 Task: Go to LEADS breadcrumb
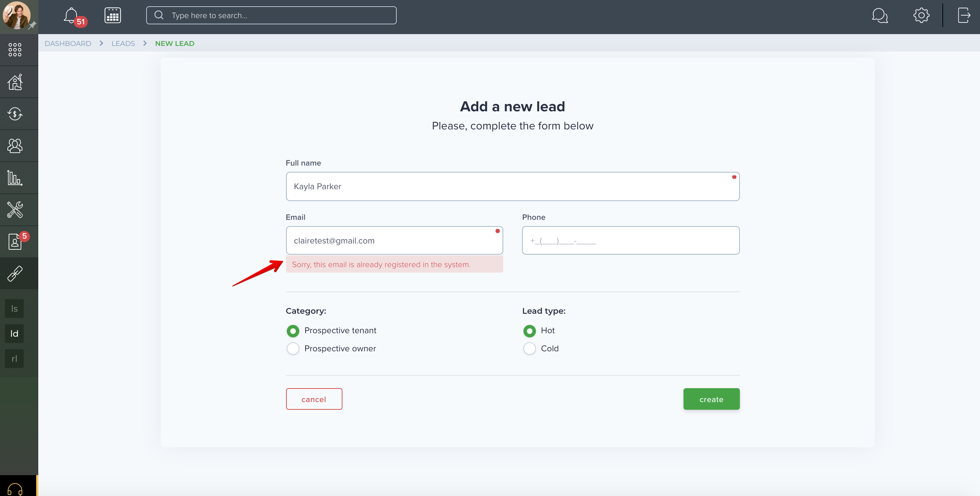[x=123, y=43]
